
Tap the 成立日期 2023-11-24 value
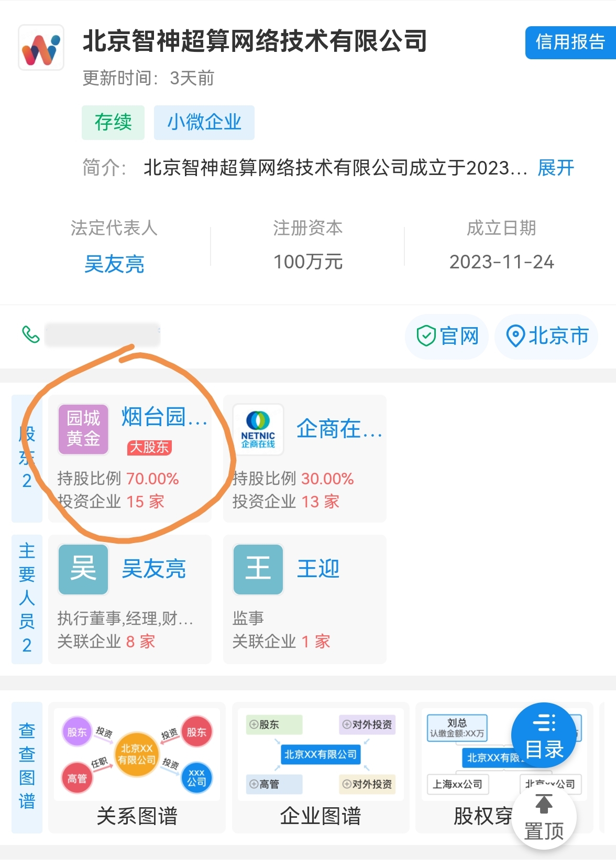[x=502, y=262]
